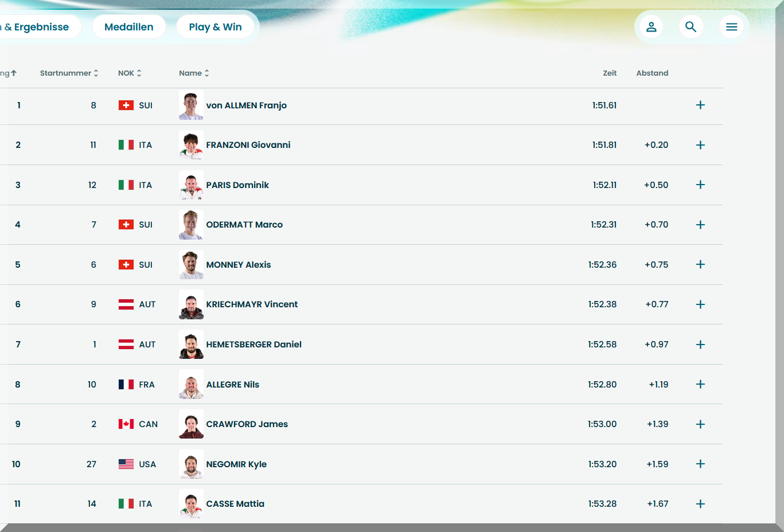Sort the list by Name header

tap(194, 73)
